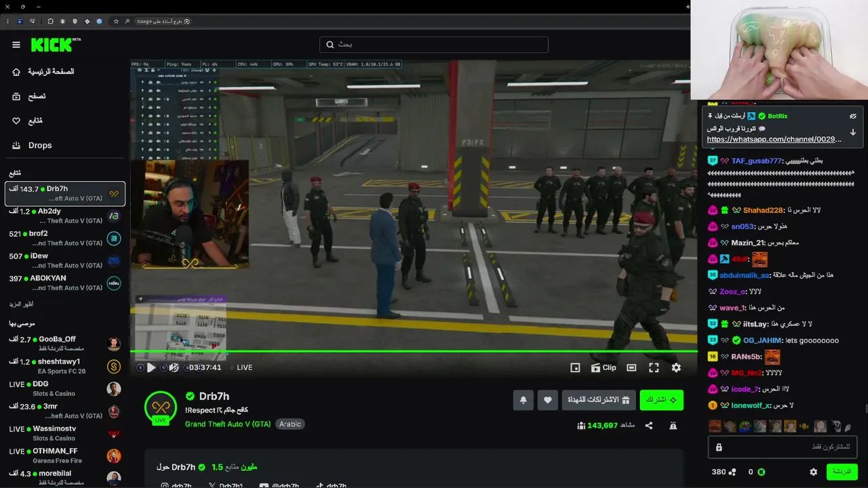The height and width of the screenshot is (488, 868).
Task: Open browser extensions puzzle icon
Action: (x=50, y=21)
